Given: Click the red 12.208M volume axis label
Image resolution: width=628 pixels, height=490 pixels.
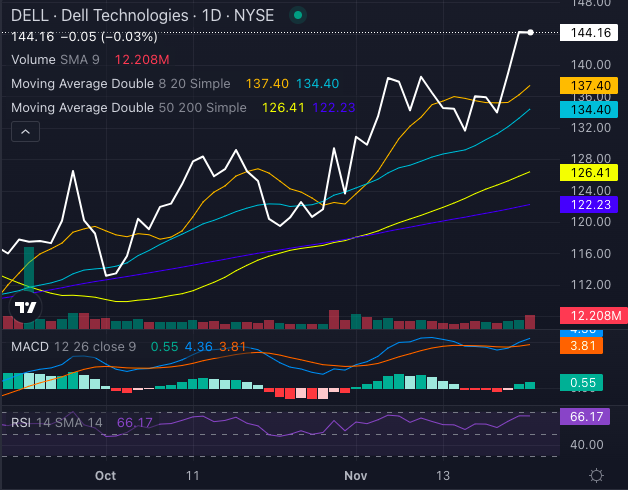Looking at the screenshot, I should click(594, 316).
